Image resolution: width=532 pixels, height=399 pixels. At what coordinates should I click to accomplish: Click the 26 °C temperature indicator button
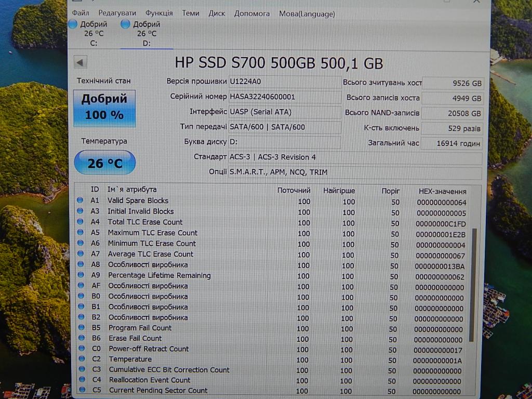[105, 163]
